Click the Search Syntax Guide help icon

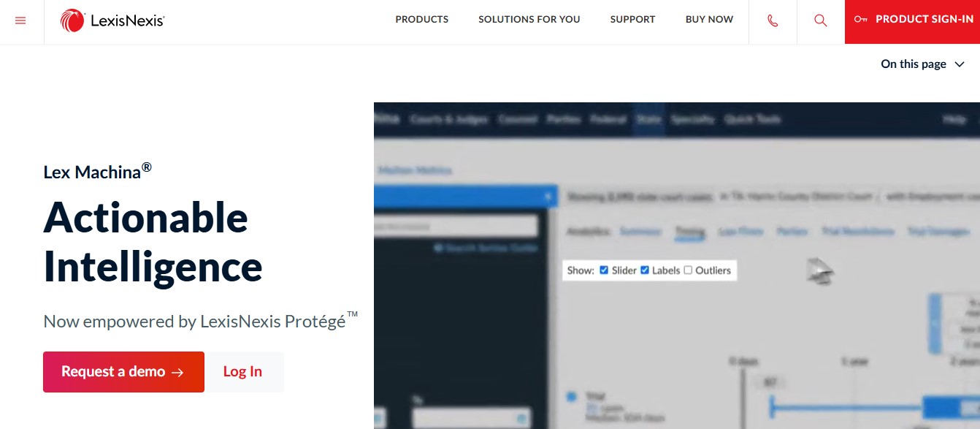click(438, 248)
